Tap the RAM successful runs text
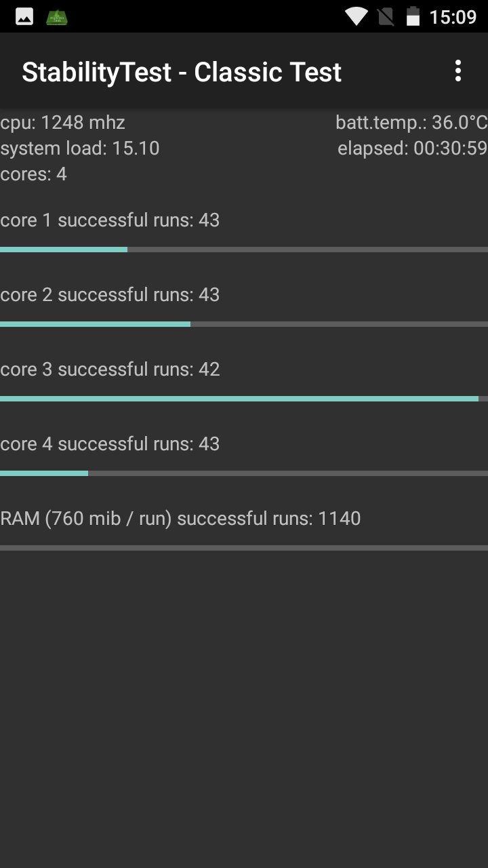This screenshot has width=488, height=868. tap(180, 519)
